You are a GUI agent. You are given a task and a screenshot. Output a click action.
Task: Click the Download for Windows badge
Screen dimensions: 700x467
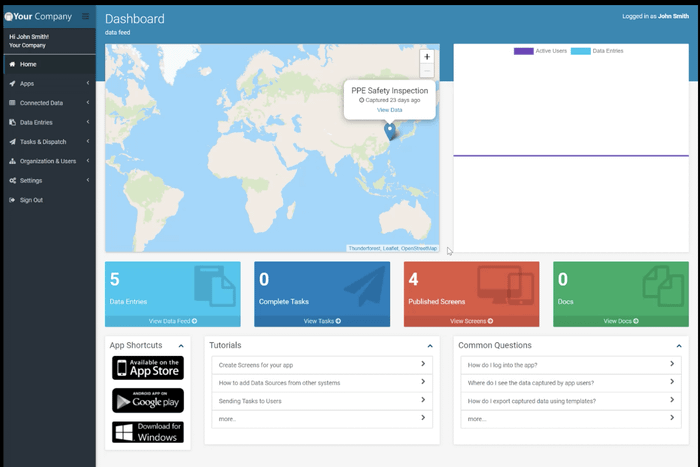(148, 432)
